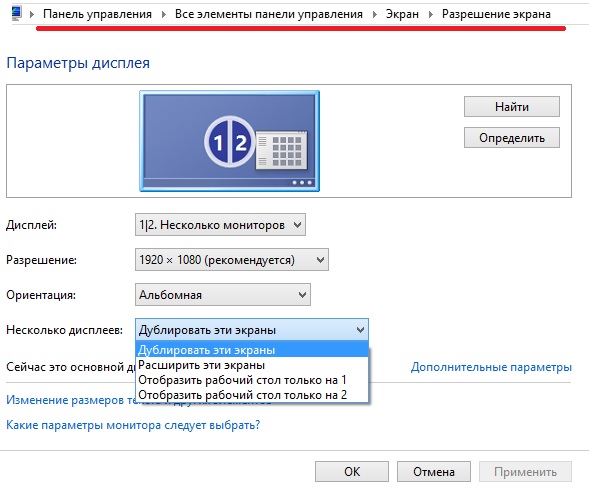Click the computer icon in address bar
The width and height of the screenshot is (589, 495).
pyautogui.click(x=16, y=13)
